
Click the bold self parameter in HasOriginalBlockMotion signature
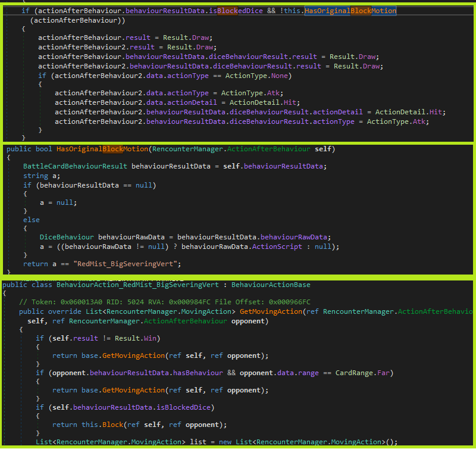point(323,149)
